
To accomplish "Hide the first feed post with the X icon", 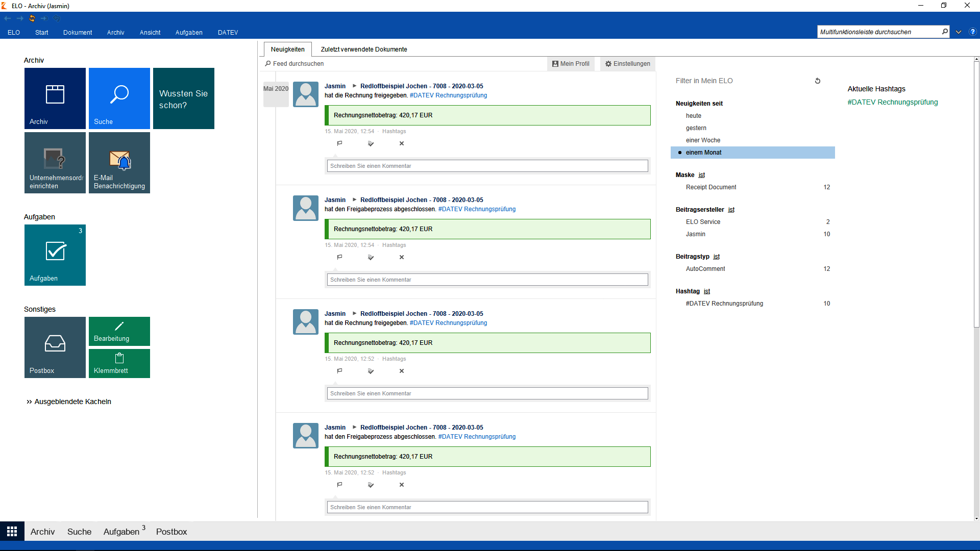I will point(402,143).
